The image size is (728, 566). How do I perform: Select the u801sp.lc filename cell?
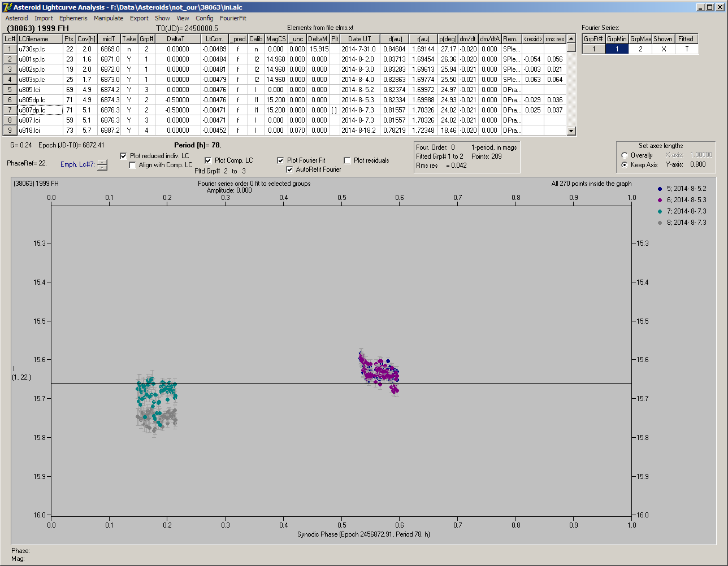tap(40, 59)
